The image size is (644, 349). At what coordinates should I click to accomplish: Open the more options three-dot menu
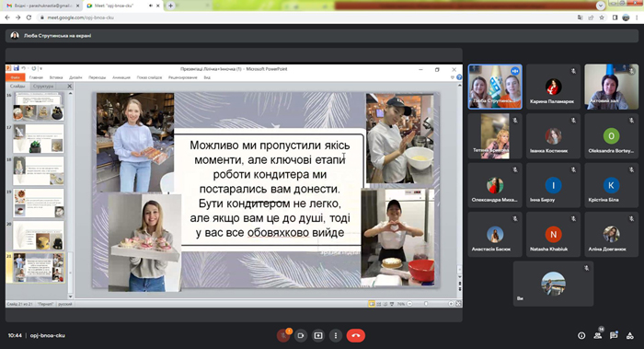coord(336,335)
